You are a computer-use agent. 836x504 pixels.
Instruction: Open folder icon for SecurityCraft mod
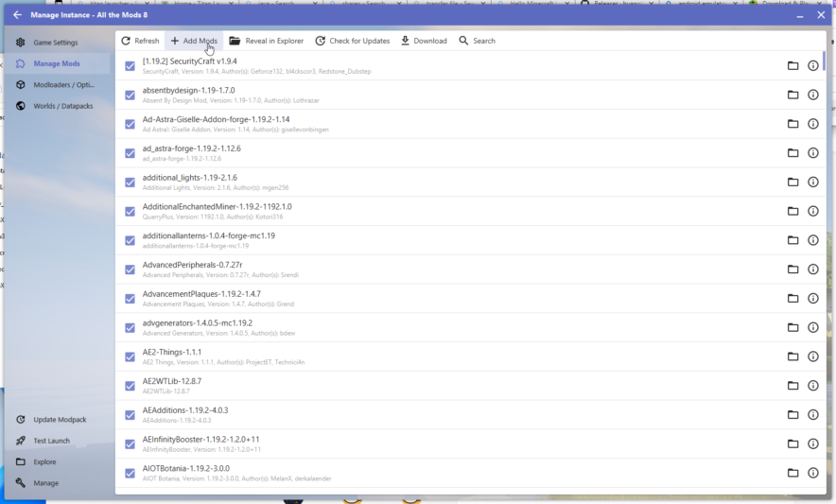point(793,65)
